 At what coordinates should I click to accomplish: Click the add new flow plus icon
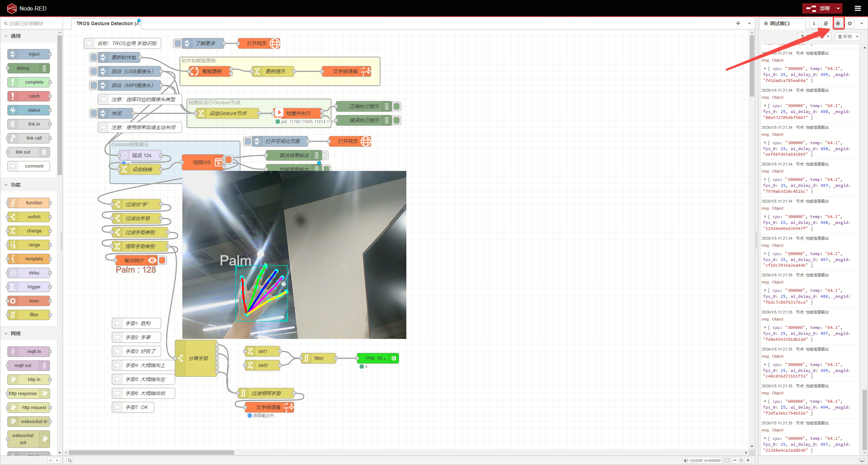738,23
